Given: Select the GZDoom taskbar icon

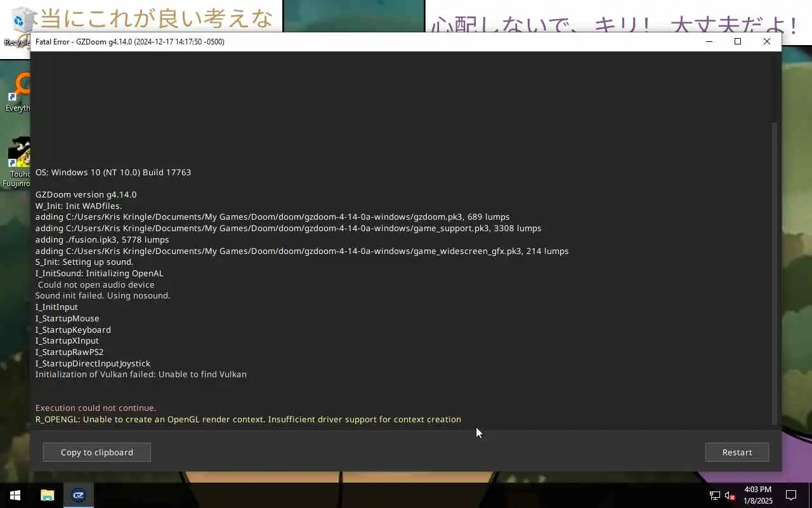Looking at the screenshot, I should point(79,495).
